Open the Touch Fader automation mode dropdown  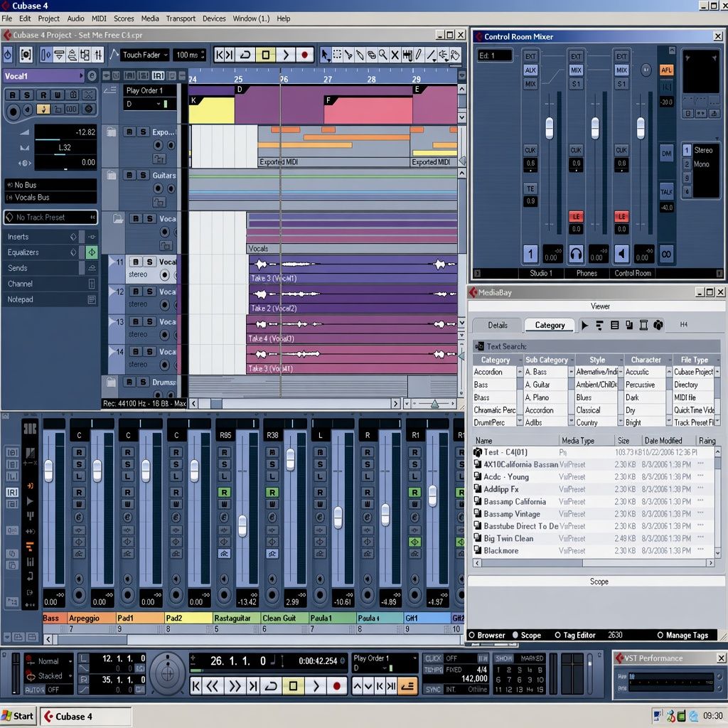click(x=145, y=55)
